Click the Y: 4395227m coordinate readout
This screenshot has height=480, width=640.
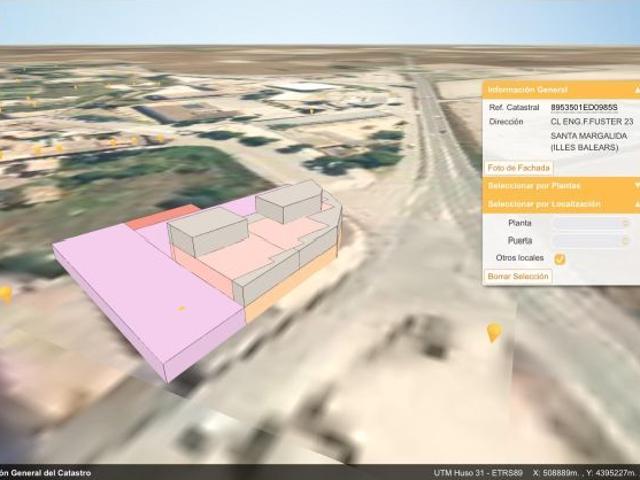point(613,473)
